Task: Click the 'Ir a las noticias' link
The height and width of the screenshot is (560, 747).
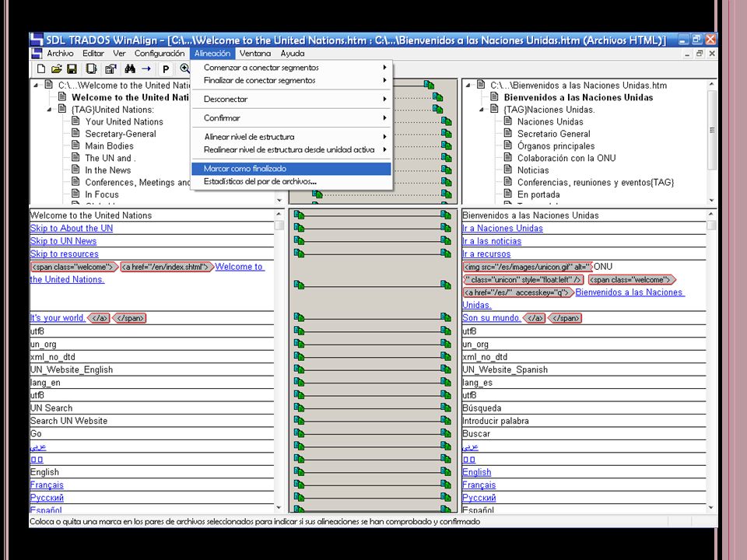Action: 492,241
